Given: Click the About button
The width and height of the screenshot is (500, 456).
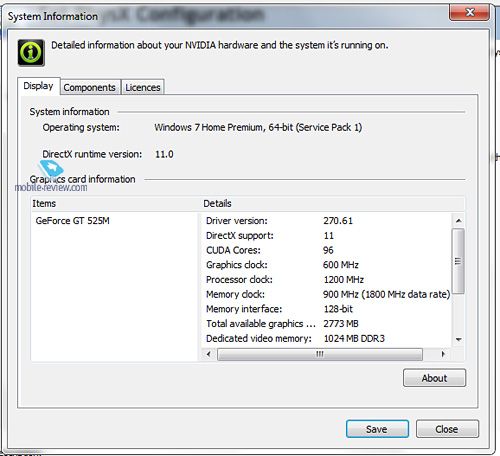Looking at the screenshot, I should pyautogui.click(x=434, y=378).
